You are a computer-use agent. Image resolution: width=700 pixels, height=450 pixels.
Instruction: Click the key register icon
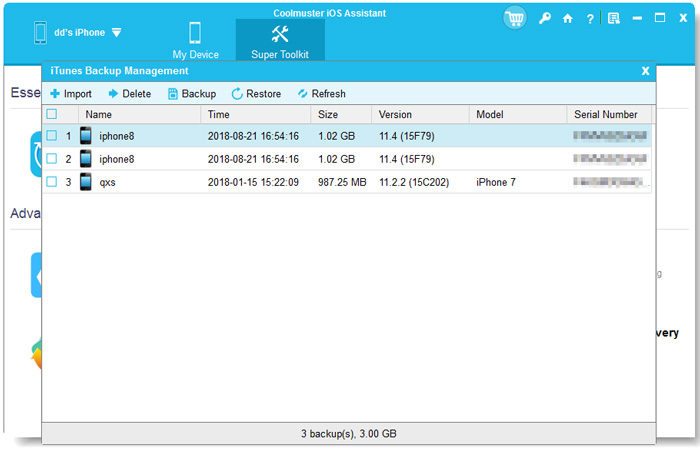pos(544,18)
